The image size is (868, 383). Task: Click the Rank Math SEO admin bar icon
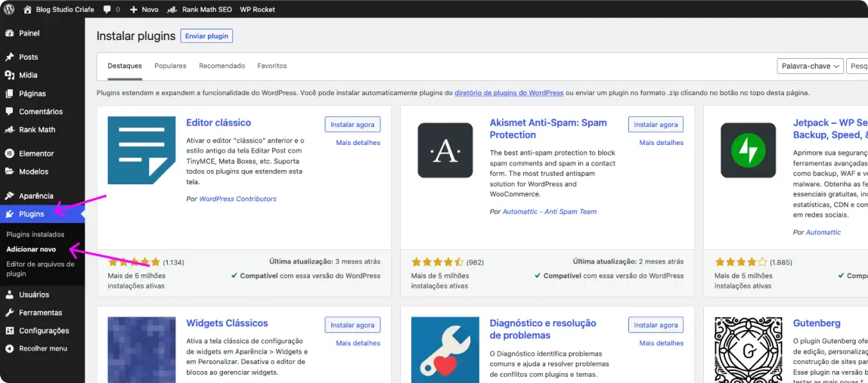pyautogui.click(x=172, y=9)
